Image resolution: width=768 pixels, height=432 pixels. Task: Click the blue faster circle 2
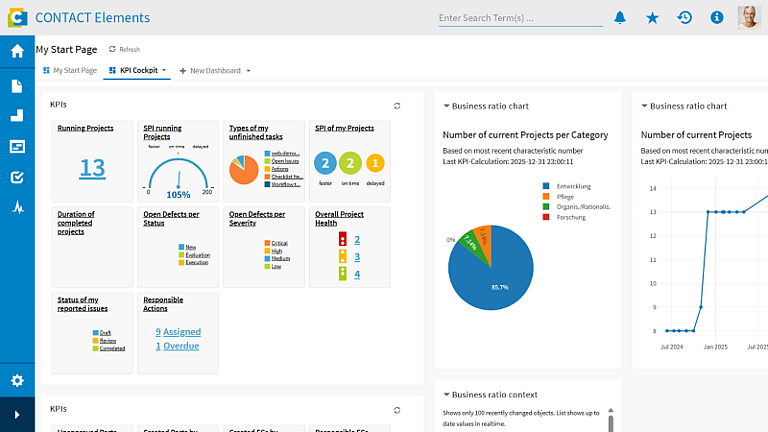pos(325,163)
